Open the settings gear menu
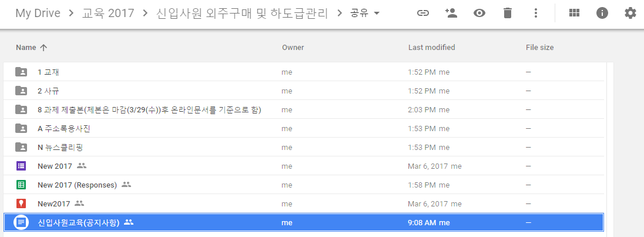This screenshot has width=644, height=237. click(630, 13)
